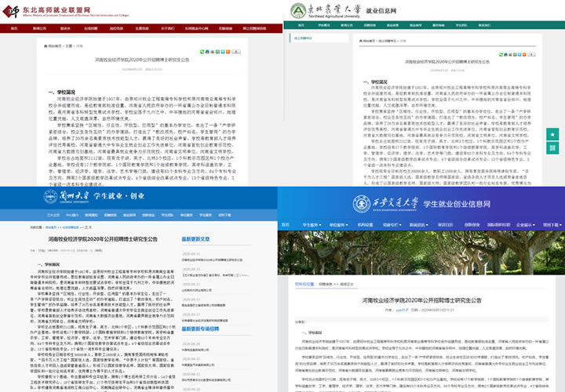Click the tree-lined avenue banner image

[421, 252]
